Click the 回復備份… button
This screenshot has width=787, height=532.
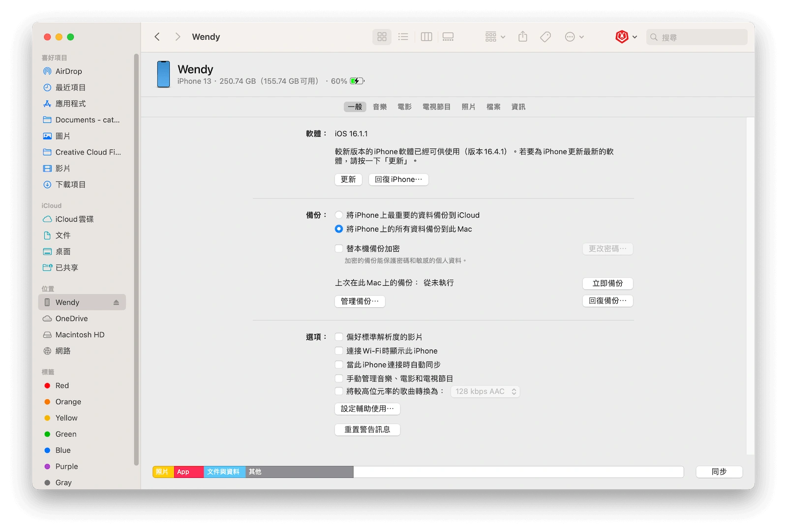(x=607, y=301)
